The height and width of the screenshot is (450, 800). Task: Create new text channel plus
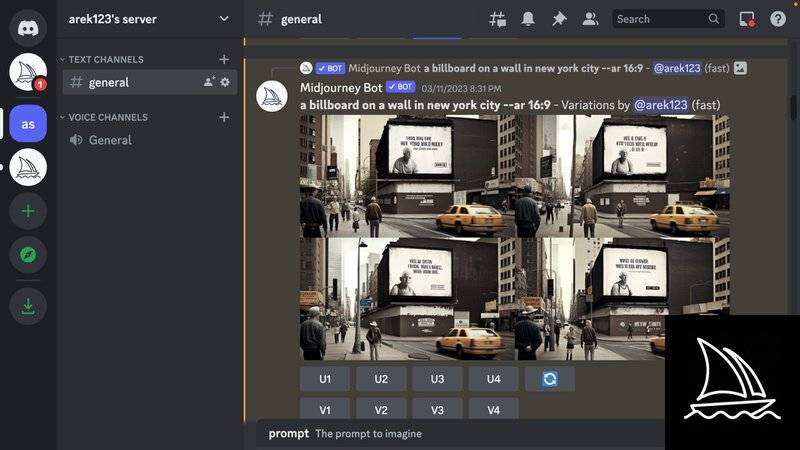click(224, 59)
